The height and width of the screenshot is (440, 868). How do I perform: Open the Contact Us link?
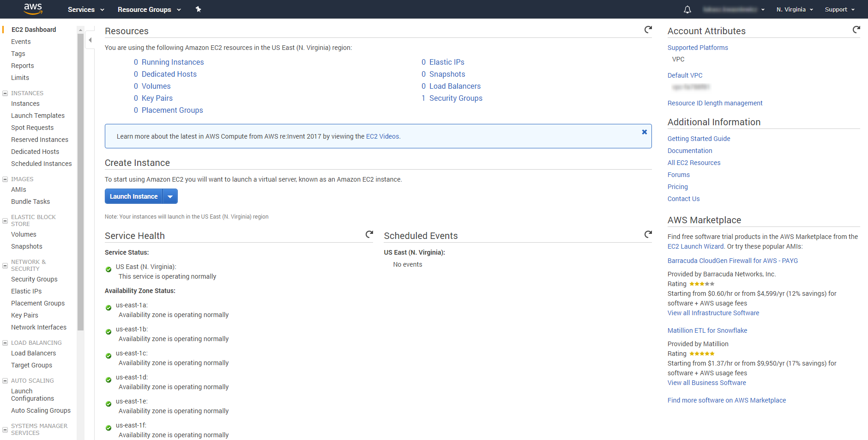[x=683, y=199]
